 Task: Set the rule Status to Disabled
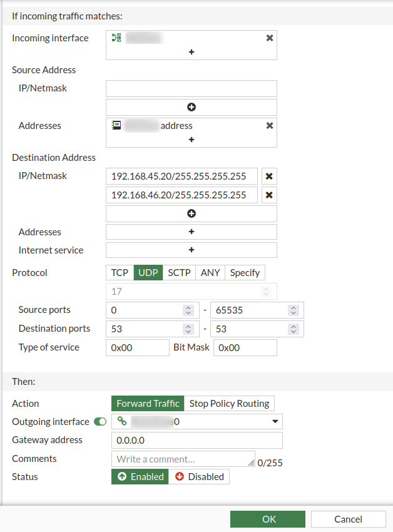(x=199, y=476)
